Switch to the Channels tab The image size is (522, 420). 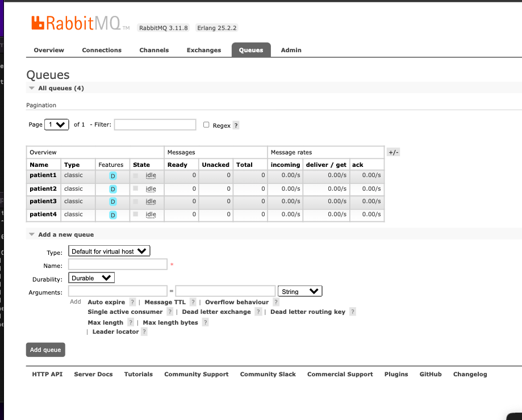[x=154, y=50]
